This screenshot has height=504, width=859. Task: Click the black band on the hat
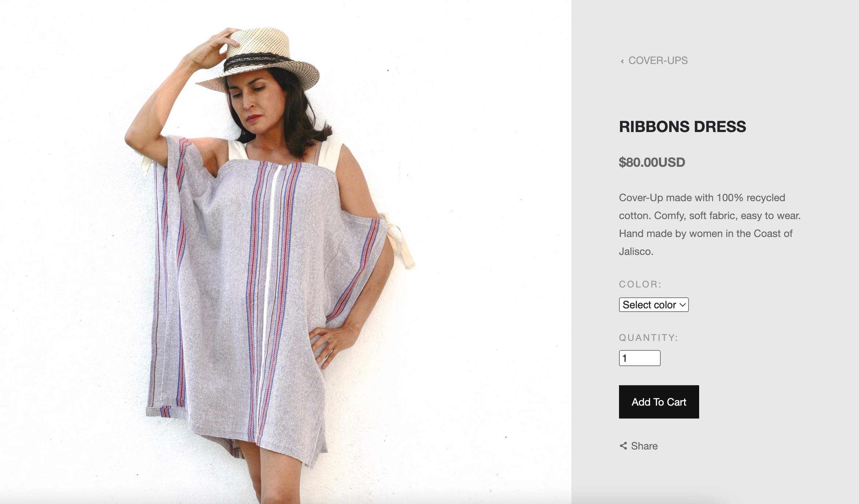256,60
